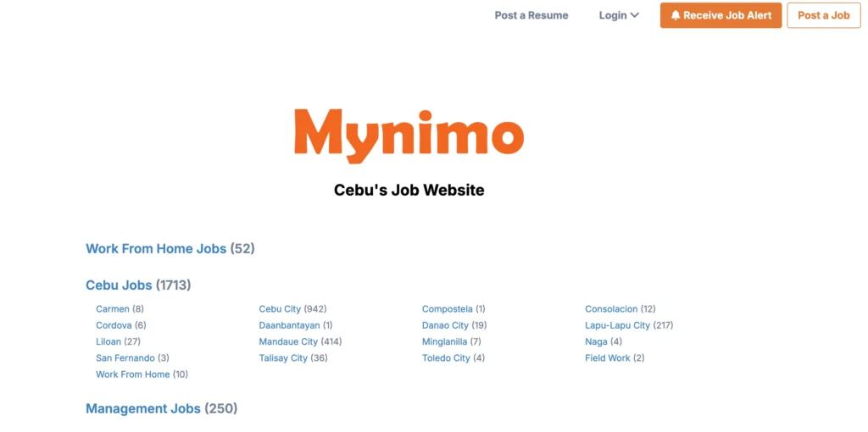Select Talisay City jobs location
The height and width of the screenshot is (432, 868).
click(283, 357)
